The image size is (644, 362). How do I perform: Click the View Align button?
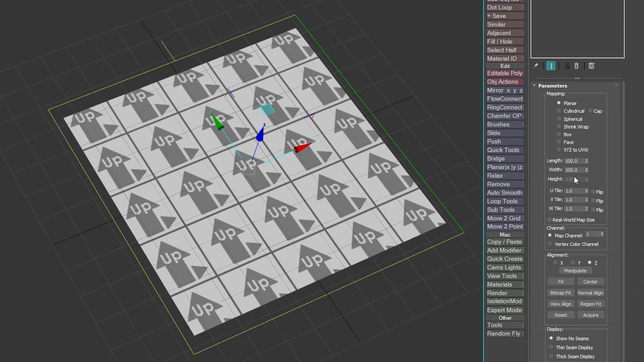(560, 304)
